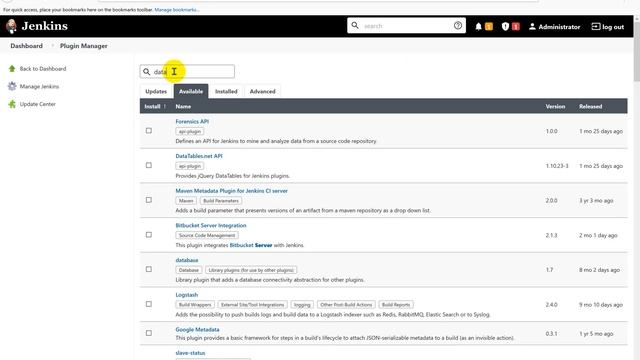Check the Bitbucket Server Integration checkbox

(149, 235)
